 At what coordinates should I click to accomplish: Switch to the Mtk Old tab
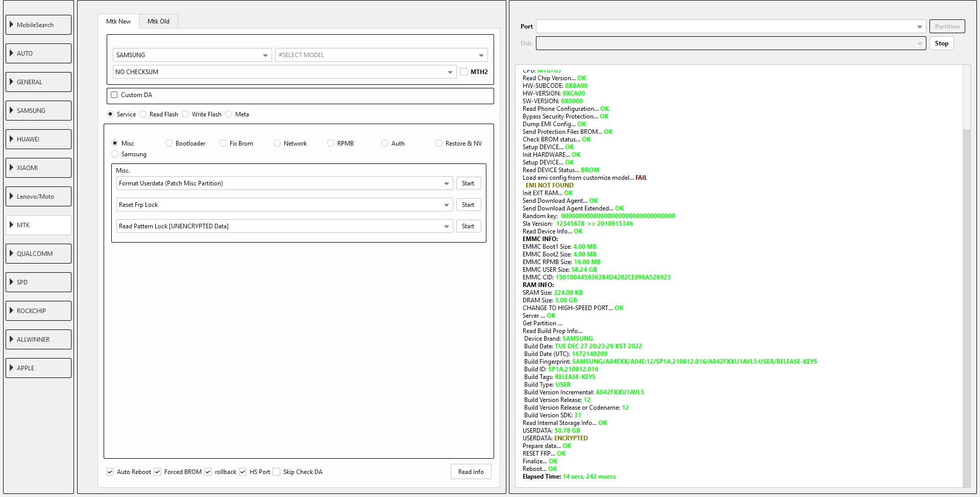[158, 21]
